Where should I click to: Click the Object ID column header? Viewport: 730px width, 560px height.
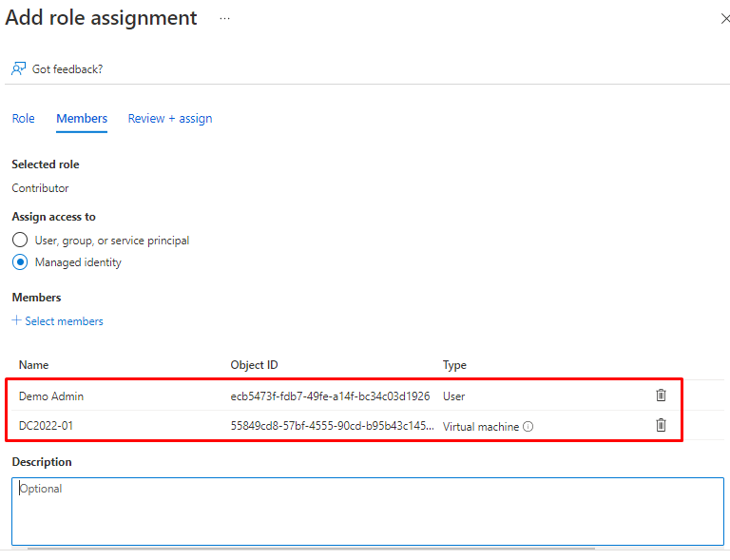(x=254, y=365)
